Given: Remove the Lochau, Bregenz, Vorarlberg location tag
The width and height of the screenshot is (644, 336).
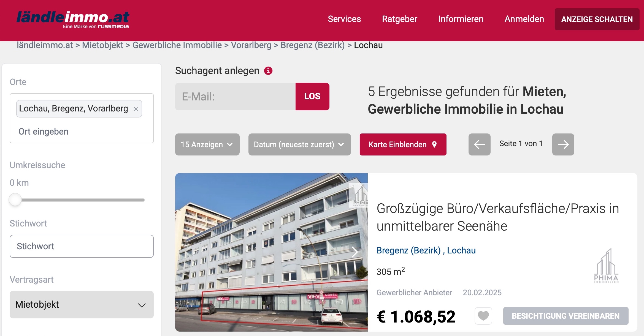Looking at the screenshot, I should click(x=136, y=109).
